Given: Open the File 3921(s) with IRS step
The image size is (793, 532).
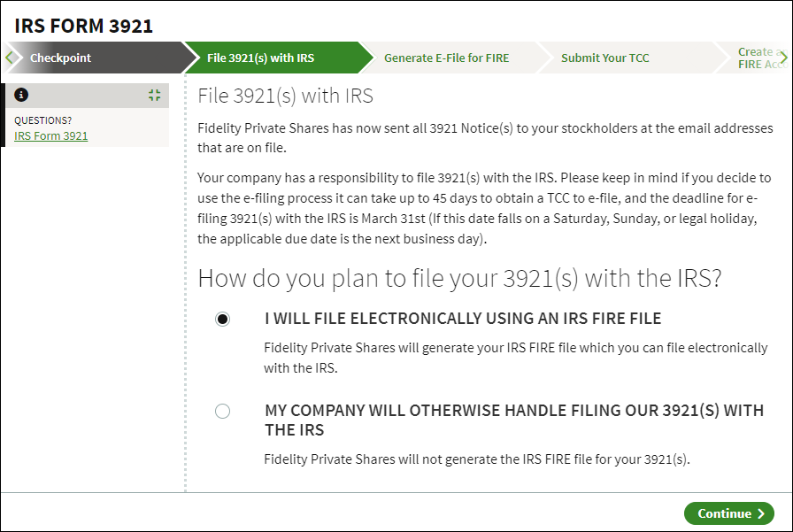Looking at the screenshot, I should tap(260, 58).
